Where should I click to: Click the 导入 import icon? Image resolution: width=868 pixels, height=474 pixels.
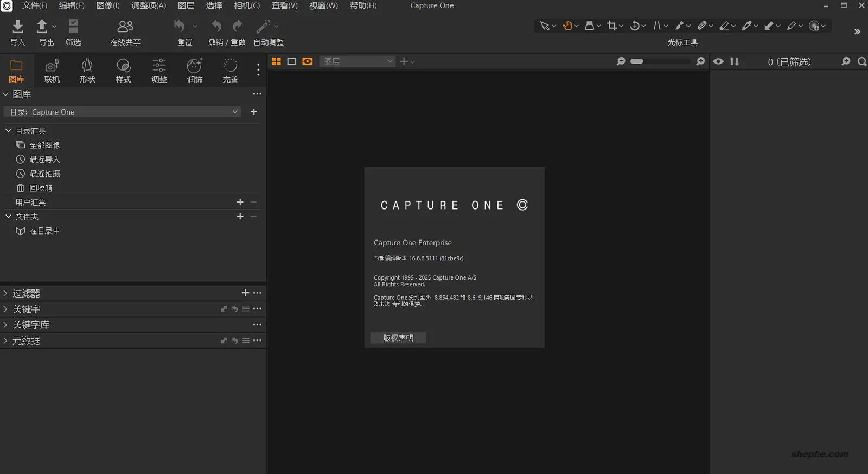point(17,26)
